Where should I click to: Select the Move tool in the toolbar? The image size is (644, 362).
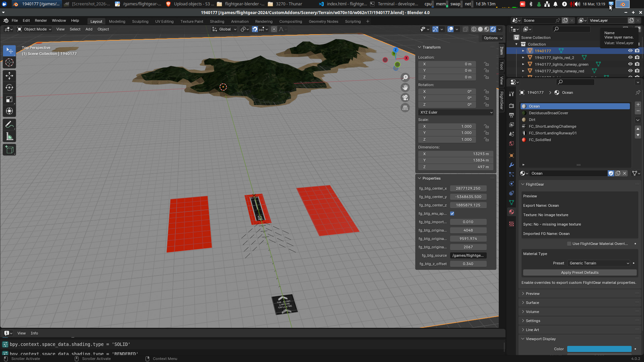click(9, 76)
